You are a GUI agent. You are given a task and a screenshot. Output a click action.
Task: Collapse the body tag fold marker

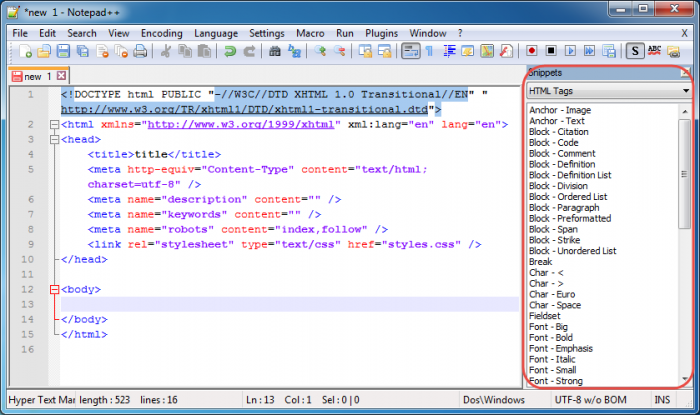pos(54,289)
